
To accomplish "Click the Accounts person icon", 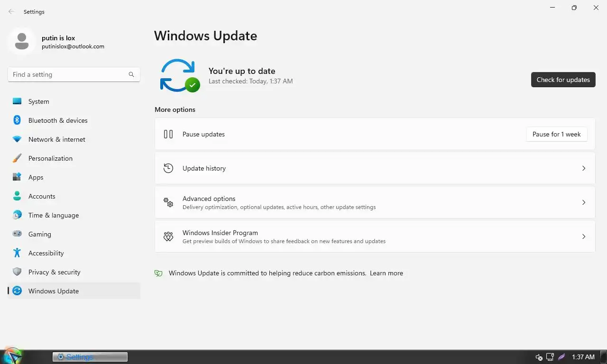I will pyautogui.click(x=17, y=196).
